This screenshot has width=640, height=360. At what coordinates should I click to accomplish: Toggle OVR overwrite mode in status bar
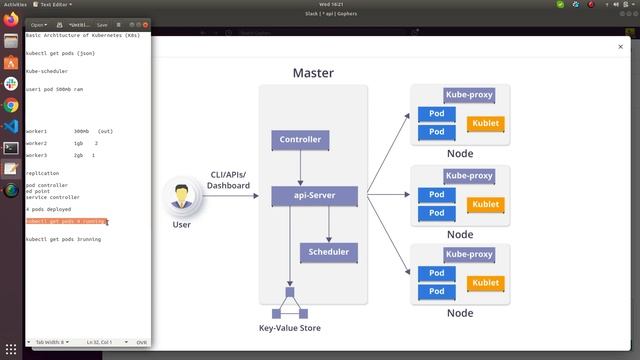coord(142,342)
